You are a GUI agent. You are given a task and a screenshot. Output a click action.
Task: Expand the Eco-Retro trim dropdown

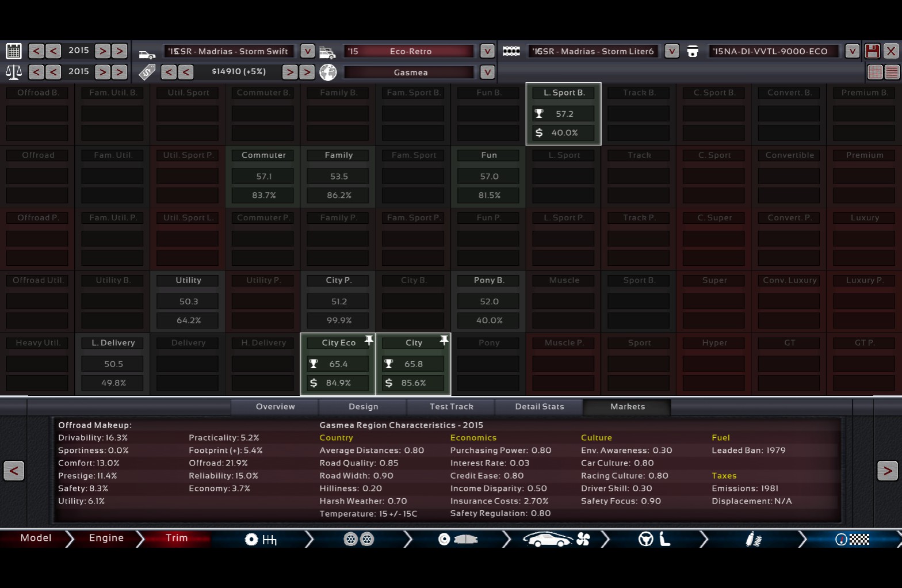point(487,51)
